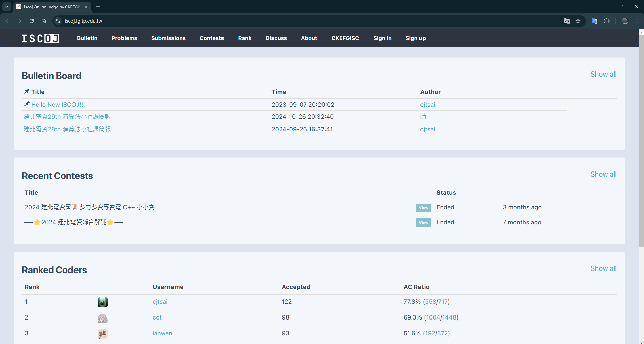Viewport: 644px width, 344px height.
Task: Show all Bulletin Board posts
Action: pos(603,74)
